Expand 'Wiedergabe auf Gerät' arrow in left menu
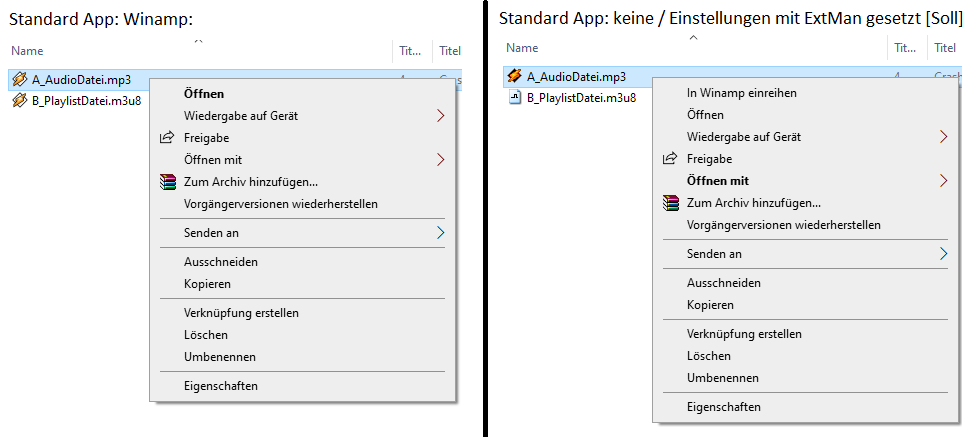The width and height of the screenshot is (980, 437). point(441,116)
